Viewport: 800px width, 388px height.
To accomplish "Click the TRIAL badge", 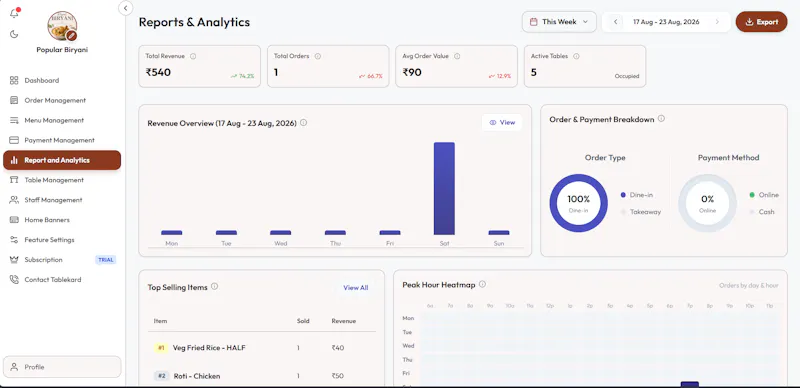I will point(106,260).
